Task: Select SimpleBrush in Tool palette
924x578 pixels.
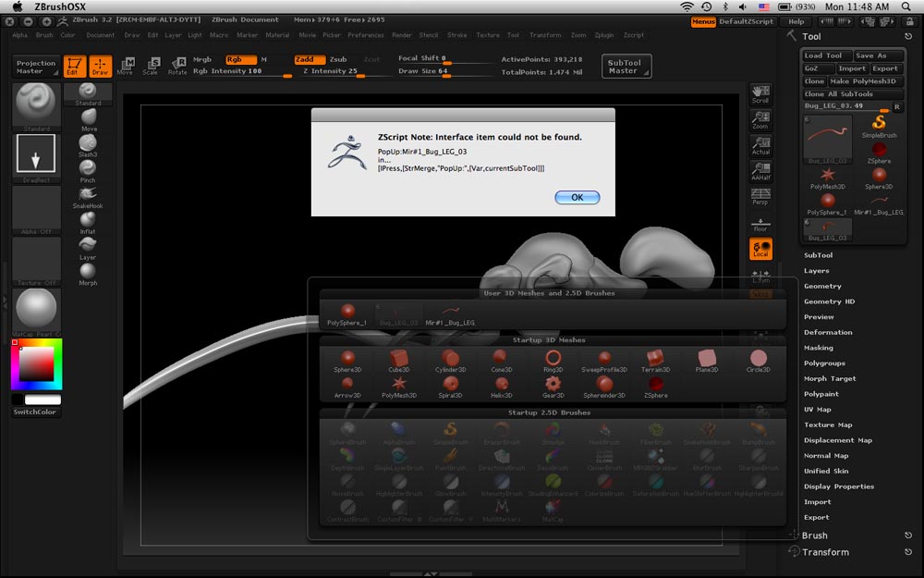Action: [879, 126]
